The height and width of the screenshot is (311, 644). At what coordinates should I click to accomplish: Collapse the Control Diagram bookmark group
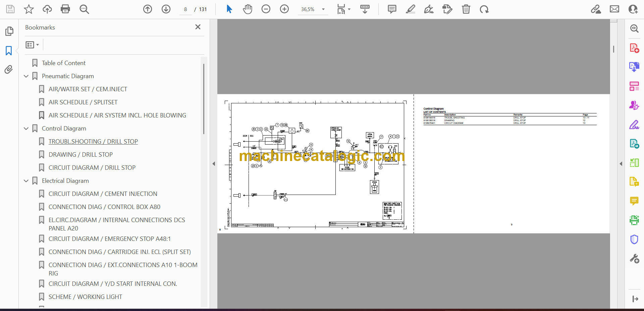pyautogui.click(x=26, y=128)
